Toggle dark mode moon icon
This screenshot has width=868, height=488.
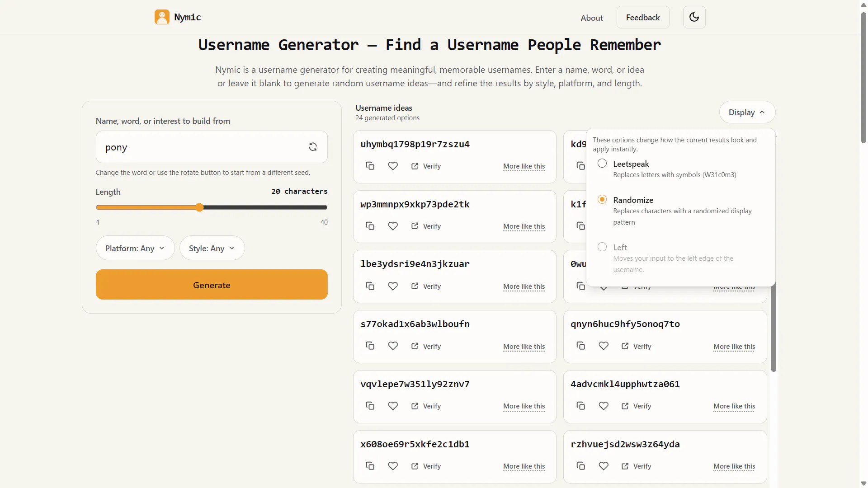click(x=694, y=17)
